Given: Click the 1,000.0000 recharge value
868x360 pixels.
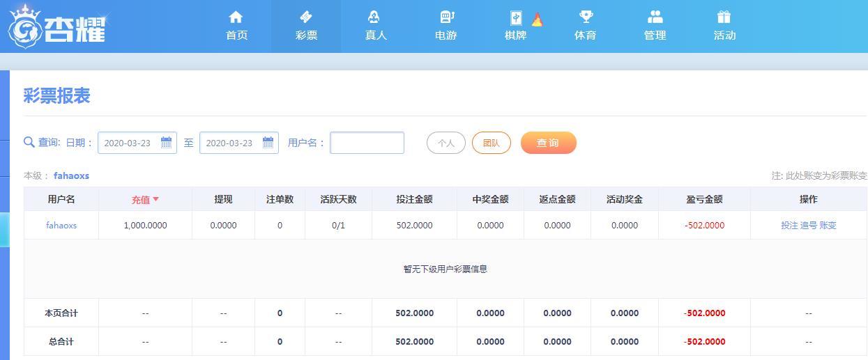Looking at the screenshot, I should coord(145,225).
